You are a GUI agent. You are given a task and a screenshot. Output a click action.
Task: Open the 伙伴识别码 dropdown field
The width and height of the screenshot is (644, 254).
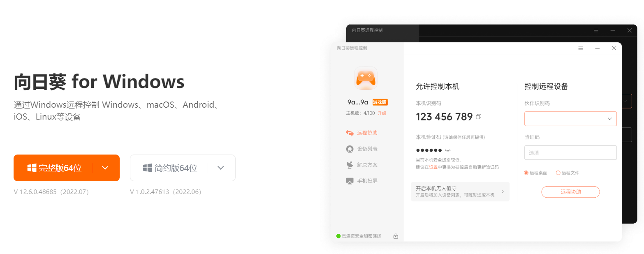(570, 119)
